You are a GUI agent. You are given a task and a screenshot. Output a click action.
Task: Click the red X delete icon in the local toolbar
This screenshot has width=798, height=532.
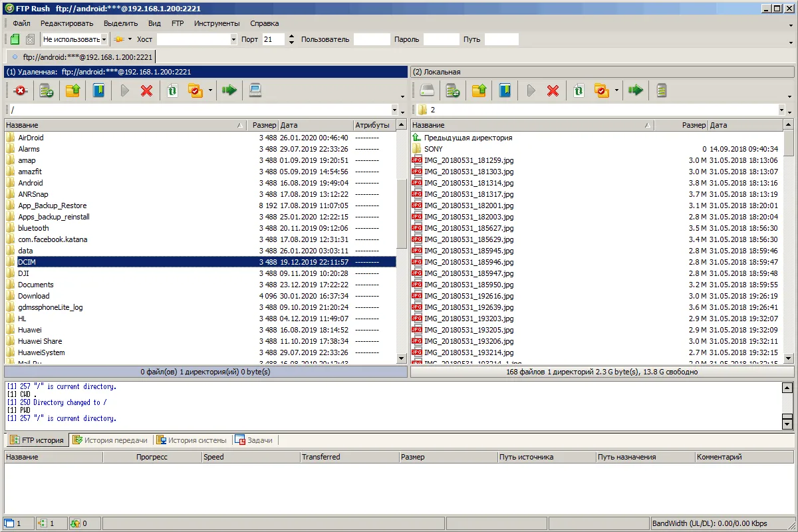[x=553, y=90]
